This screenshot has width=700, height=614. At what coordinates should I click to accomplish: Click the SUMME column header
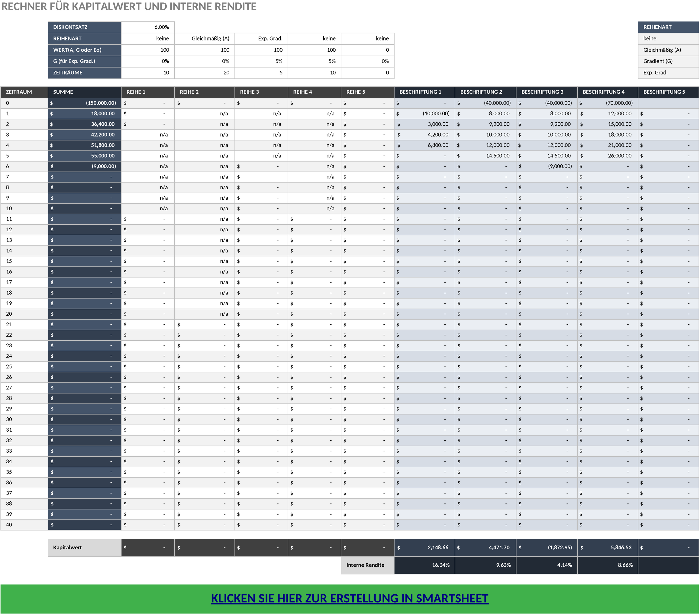85,92
